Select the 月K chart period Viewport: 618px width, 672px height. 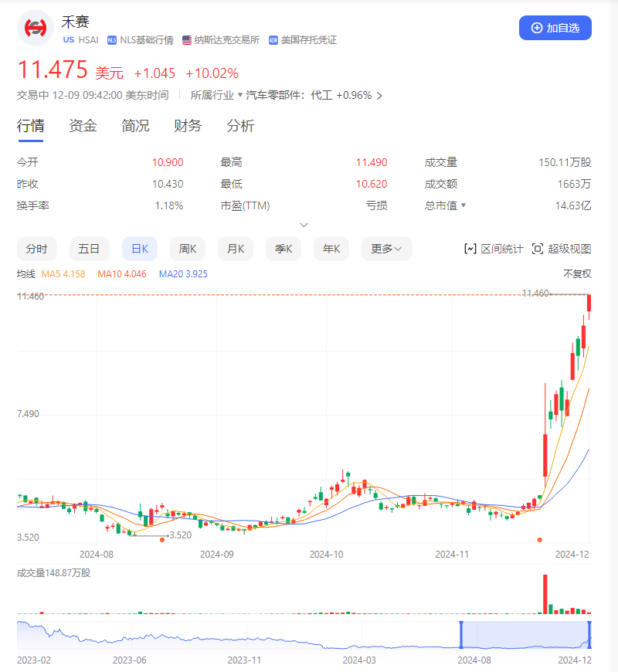pos(236,249)
